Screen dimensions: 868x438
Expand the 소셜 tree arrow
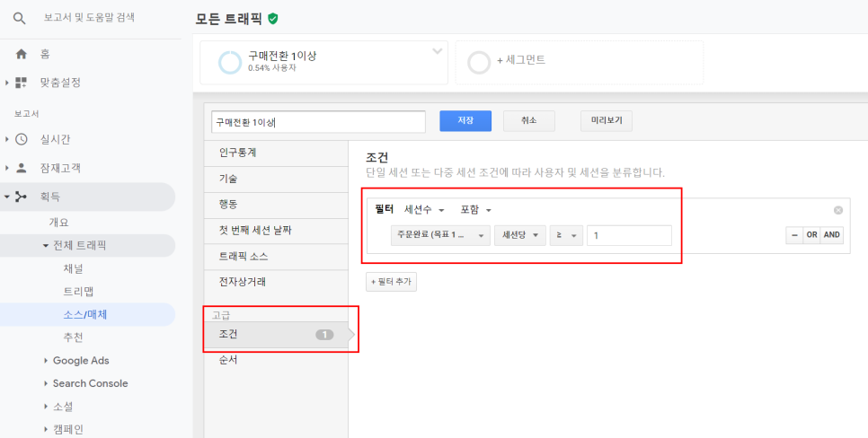pyautogui.click(x=46, y=407)
